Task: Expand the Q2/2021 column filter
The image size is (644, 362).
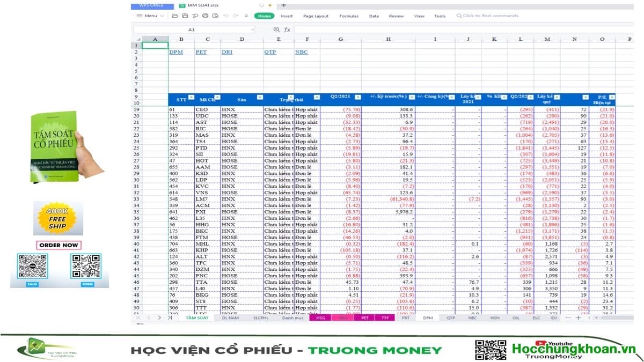Action: coord(358,97)
